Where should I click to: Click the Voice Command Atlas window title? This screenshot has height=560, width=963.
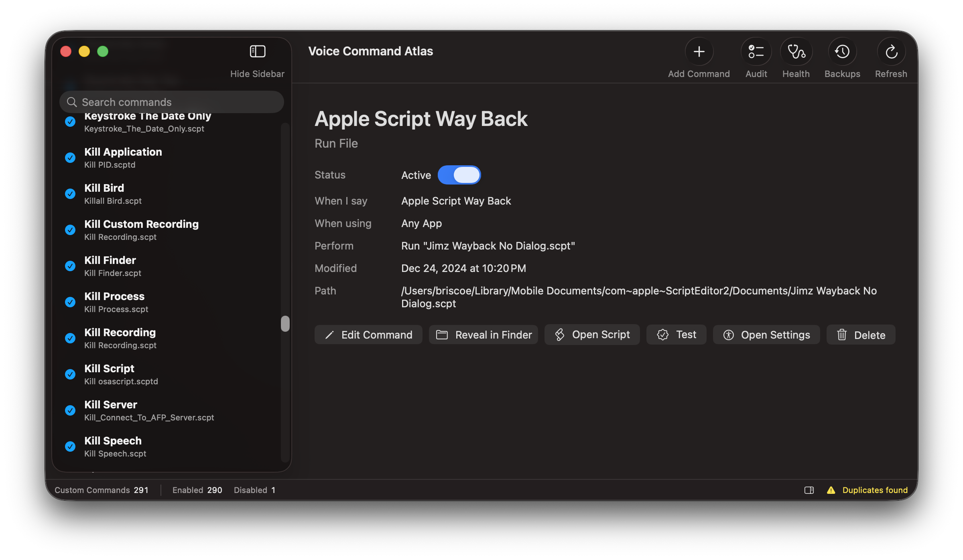pyautogui.click(x=370, y=51)
